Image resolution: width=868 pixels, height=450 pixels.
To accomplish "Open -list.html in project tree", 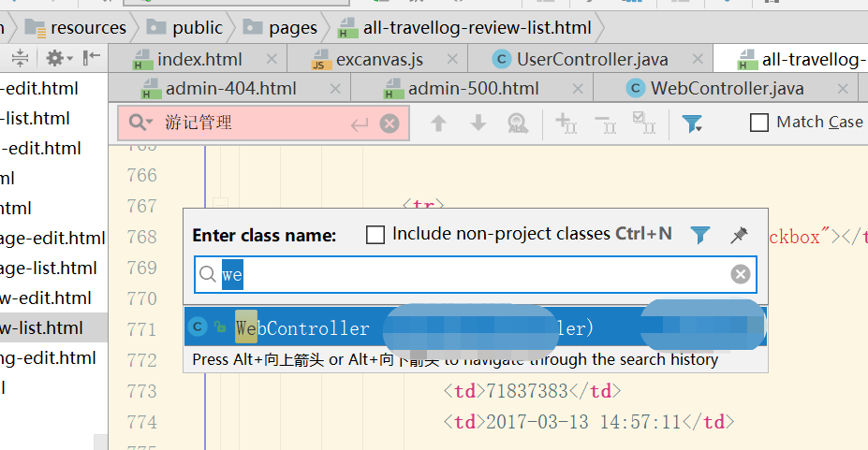I will pyautogui.click(x=36, y=118).
